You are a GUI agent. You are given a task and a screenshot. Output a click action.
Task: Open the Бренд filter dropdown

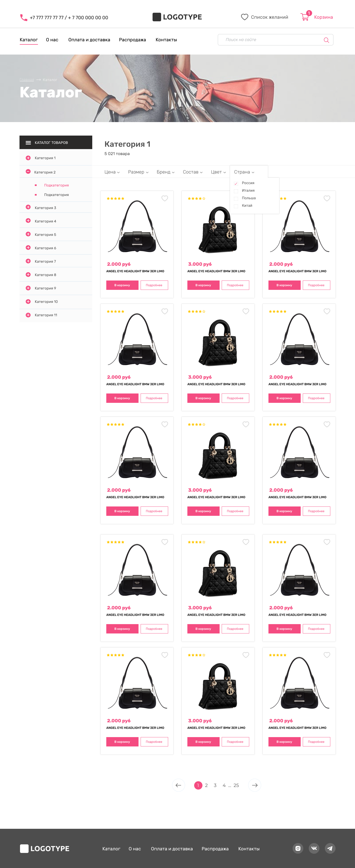click(x=166, y=172)
